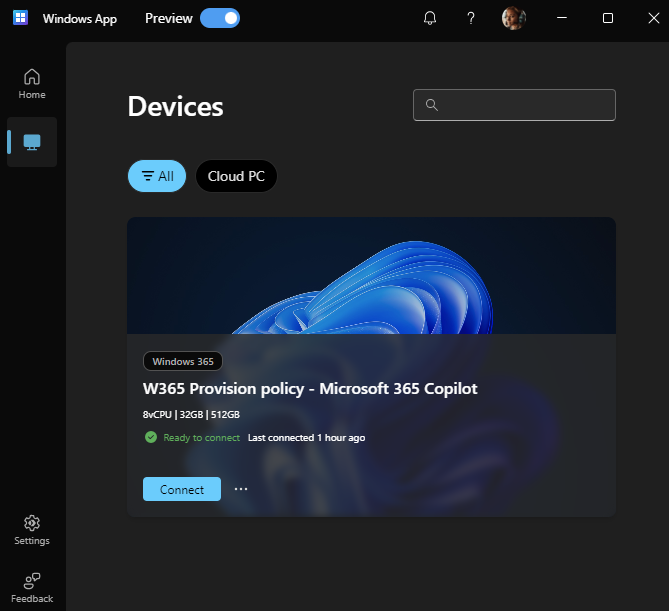Open more options ellipsis beside Connect
Image resolution: width=669 pixels, height=611 pixels.
[x=241, y=489]
